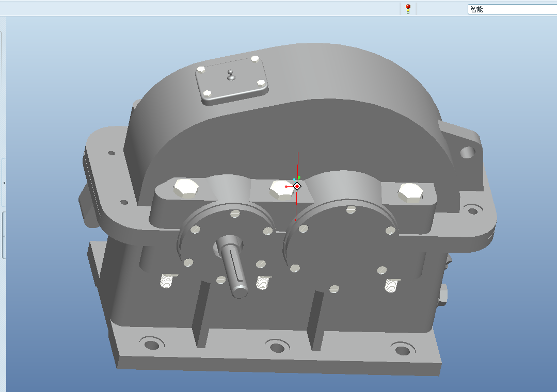
Task: Click the lower side panel collapse handle
Action: (x=4, y=236)
